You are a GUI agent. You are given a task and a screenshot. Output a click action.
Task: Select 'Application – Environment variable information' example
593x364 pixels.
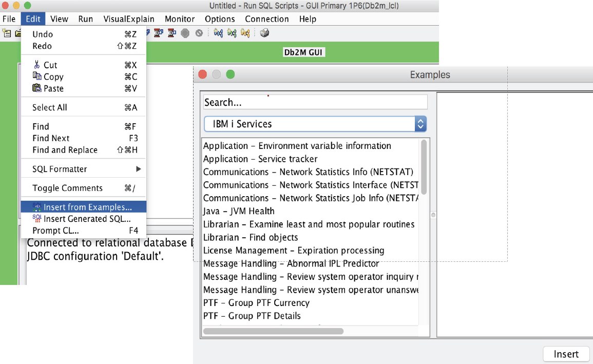click(x=310, y=145)
